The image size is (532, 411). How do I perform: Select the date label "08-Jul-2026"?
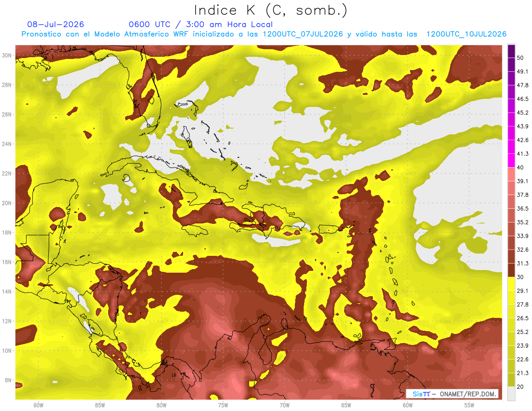55,24
